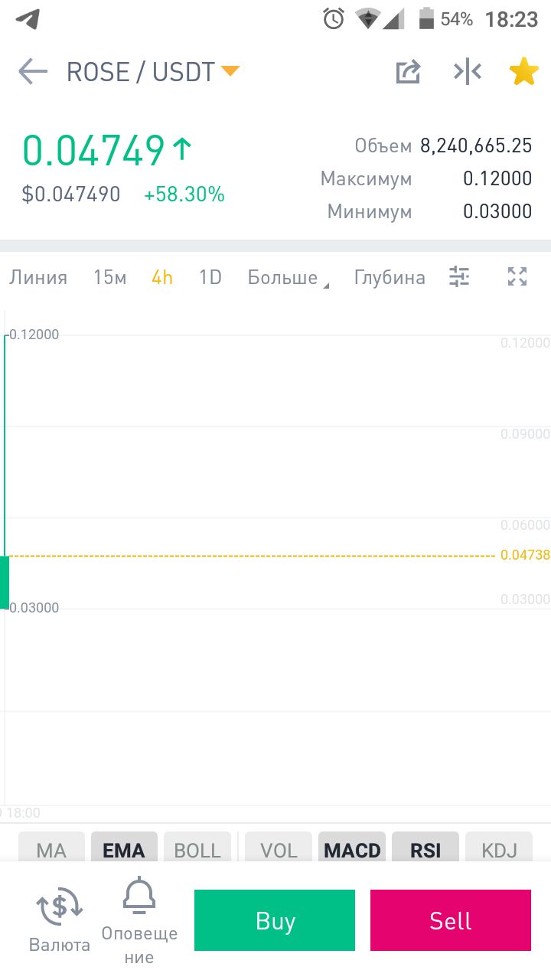This screenshot has width=551, height=980.
Task: Open the Глубина depth chart
Action: 390,277
